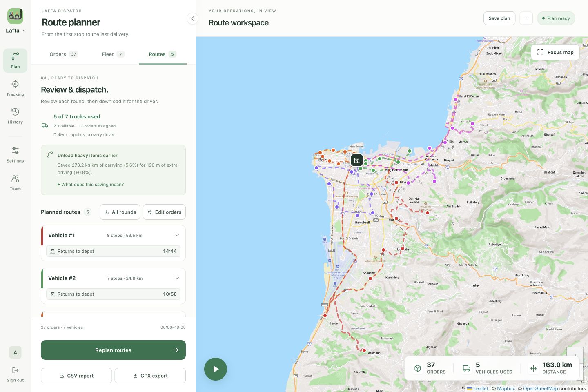Click the Plan ready status badge
This screenshot has height=392, width=588.
point(556,18)
